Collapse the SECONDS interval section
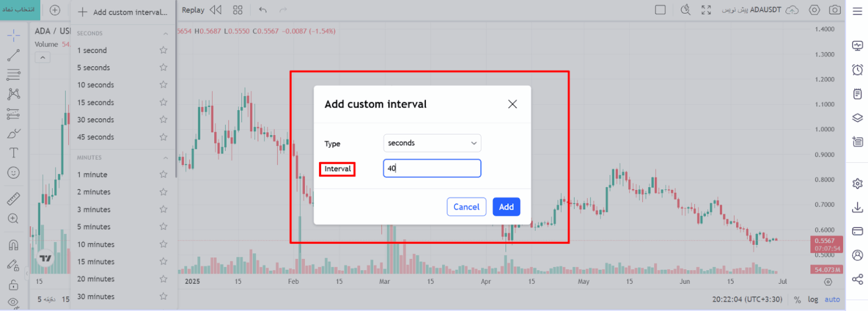 coord(166,33)
